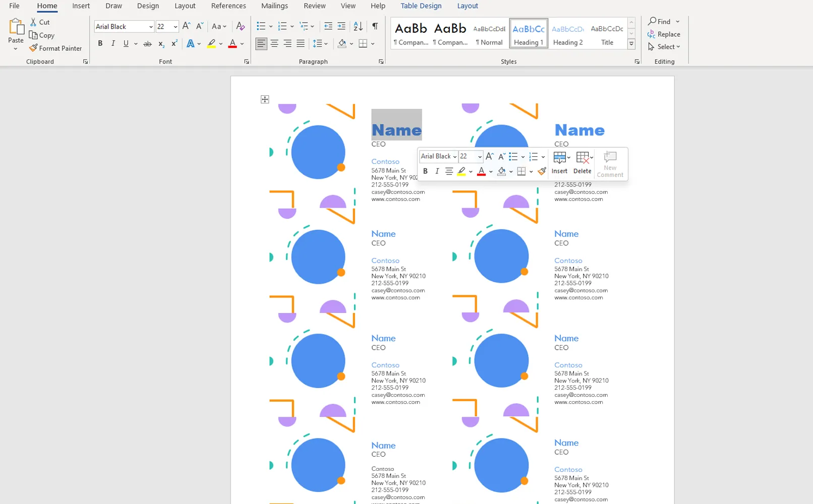This screenshot has width=813, height=504.
Task: Toggle Italic in the mini toolbar
Action: pos(437,171)
